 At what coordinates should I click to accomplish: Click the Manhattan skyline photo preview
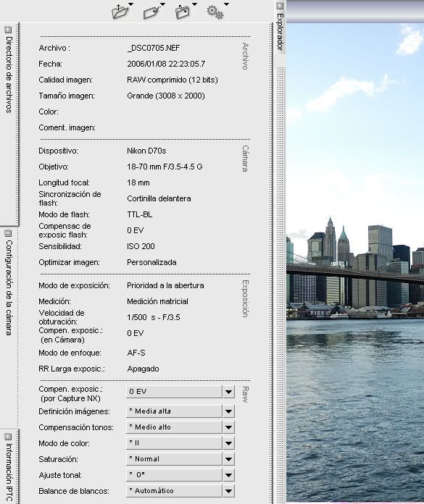(355, 262)
